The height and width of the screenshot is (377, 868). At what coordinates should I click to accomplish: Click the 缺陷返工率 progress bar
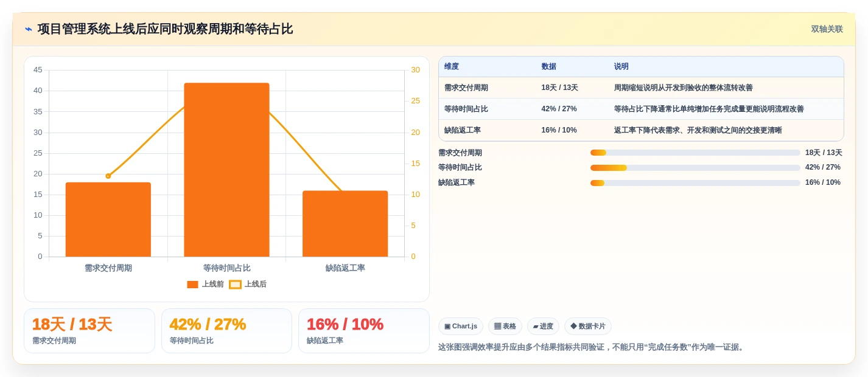(x=695, y=183)
